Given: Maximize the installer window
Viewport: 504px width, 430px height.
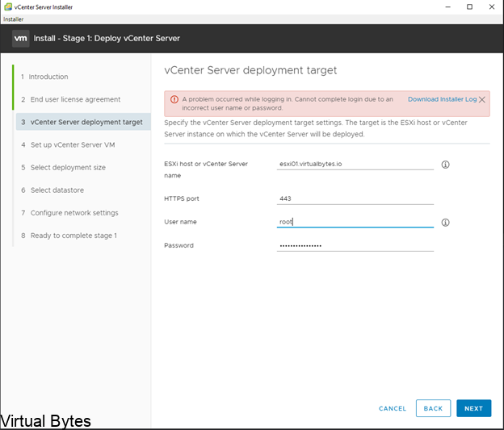Looking at the screenshot, I should click(x=469, y=6).
